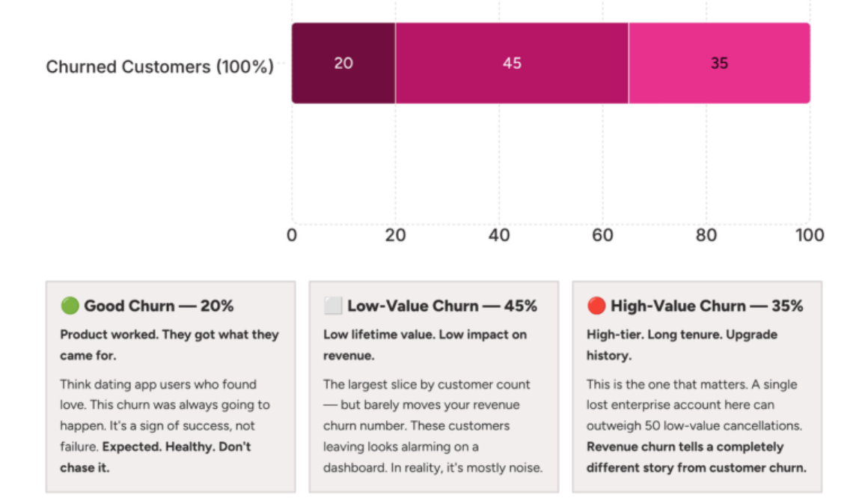This screenshot has width=868, height=498.
Task: Click the 100 tick on the x-axis
Action: point(809,235)
